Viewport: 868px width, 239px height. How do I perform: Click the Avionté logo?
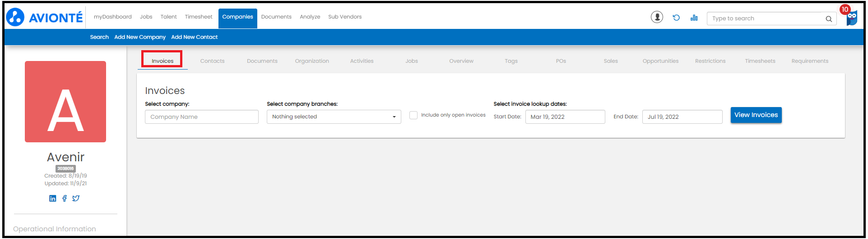pos(44,17)
